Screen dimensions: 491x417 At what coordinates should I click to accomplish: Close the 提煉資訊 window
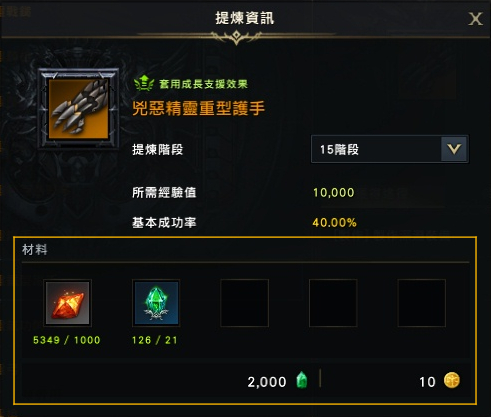[x=475, y=19]
